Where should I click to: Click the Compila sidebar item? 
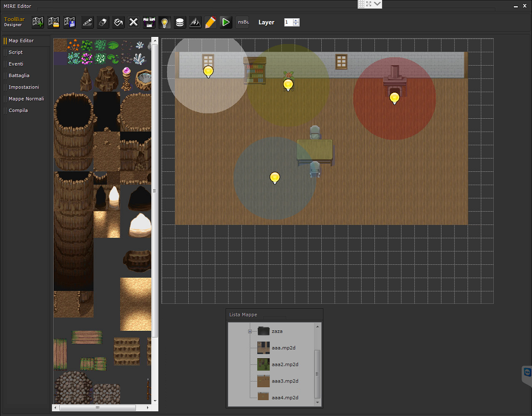pyautogui.click(x=18, y=110)
